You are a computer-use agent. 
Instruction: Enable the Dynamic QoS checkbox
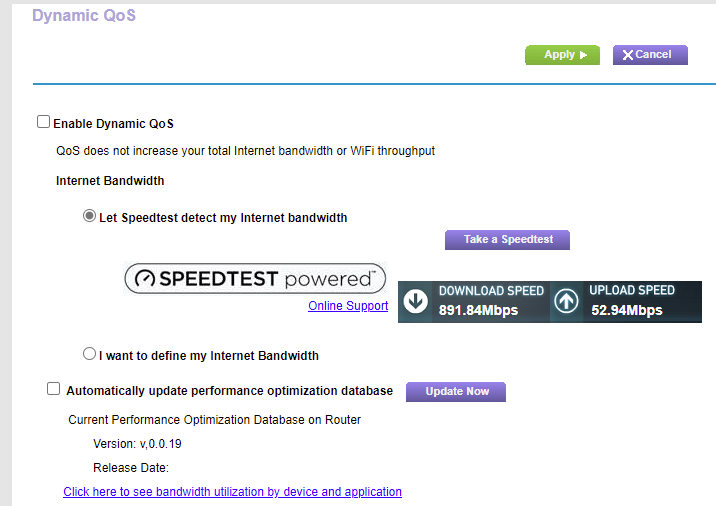[43, 122]
